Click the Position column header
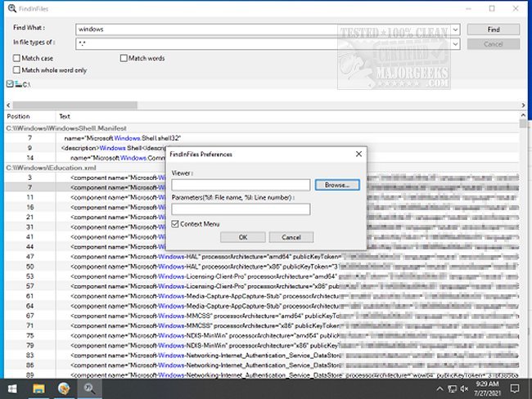Screen dimensions: 532x399 click(29, 117)
